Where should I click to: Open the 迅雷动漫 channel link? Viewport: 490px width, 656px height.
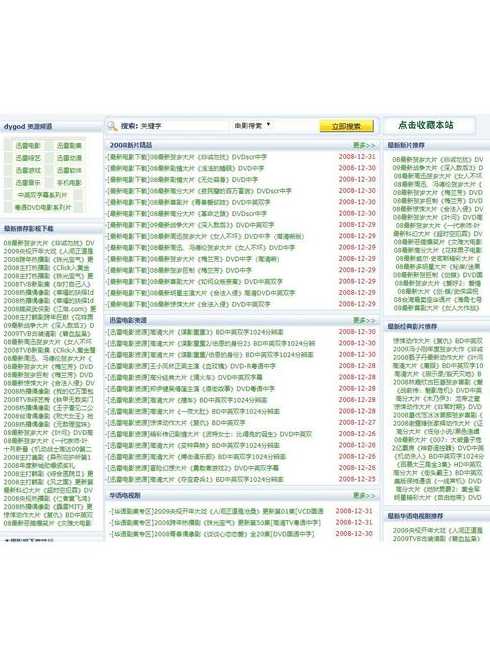tap(69, 158)
